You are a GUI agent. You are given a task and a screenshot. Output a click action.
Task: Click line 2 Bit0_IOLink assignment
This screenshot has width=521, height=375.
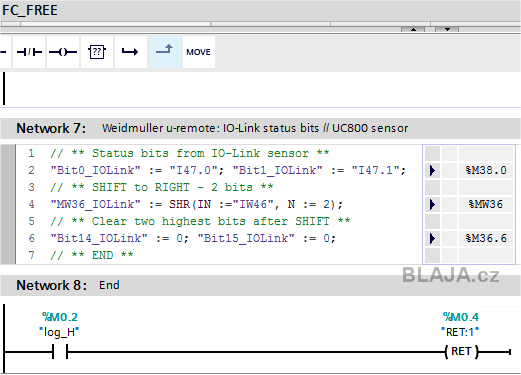tap(137, 170)
